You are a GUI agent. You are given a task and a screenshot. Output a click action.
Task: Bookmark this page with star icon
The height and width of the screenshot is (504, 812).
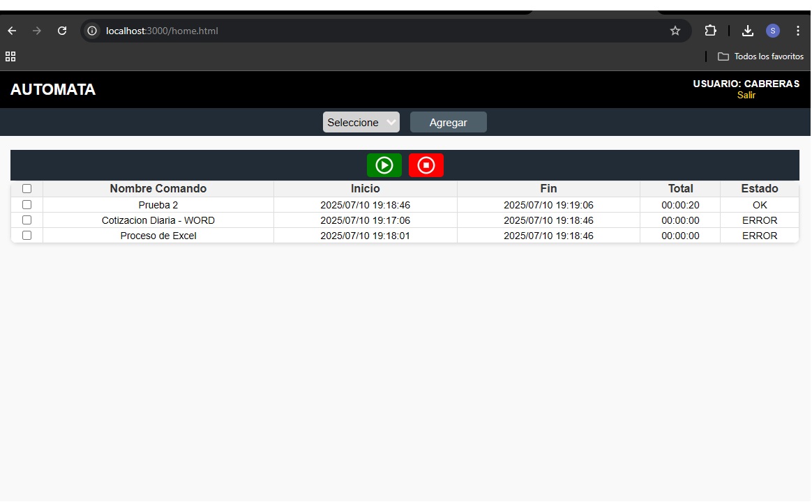[675, 31]
